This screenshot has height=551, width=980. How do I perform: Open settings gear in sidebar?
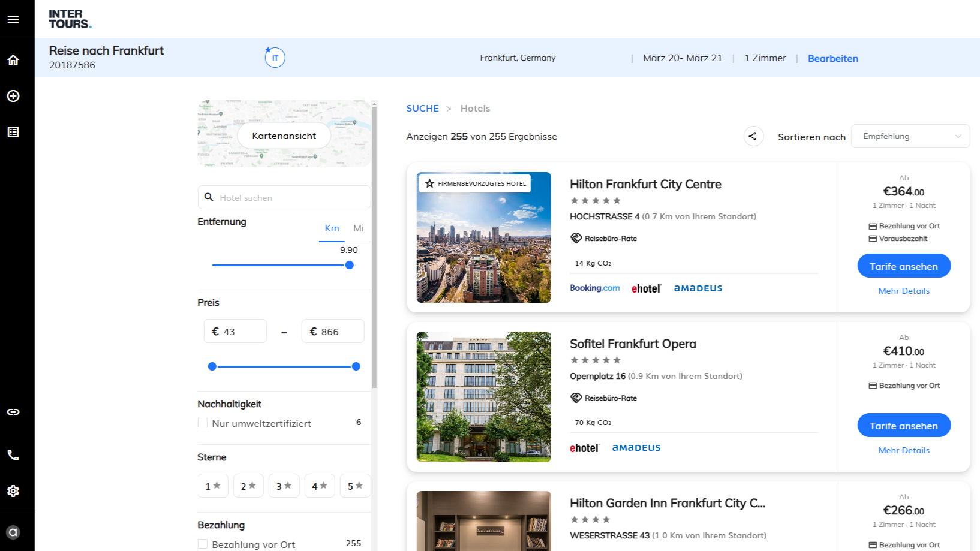tap(13, 491)
